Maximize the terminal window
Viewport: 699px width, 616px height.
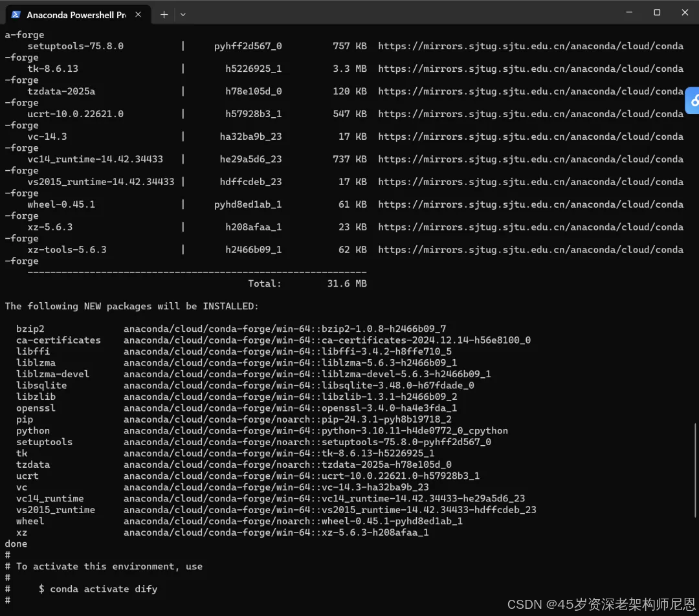coord(657,12)
